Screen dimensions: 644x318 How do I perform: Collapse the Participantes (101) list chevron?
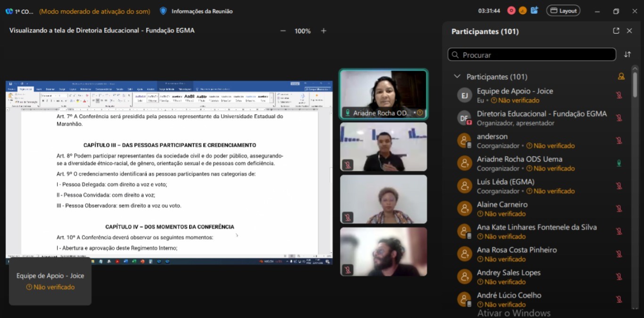pyautogui.click(x=456, y=76)
